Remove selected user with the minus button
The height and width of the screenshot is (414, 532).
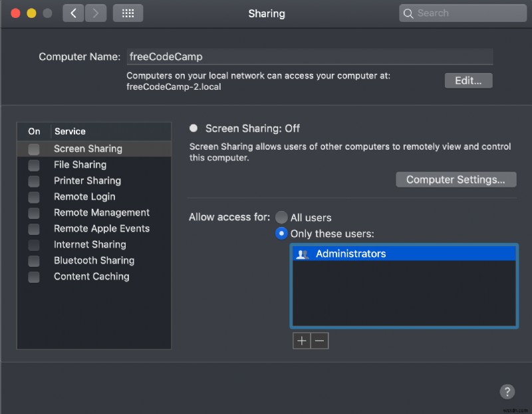coord(320,340)
